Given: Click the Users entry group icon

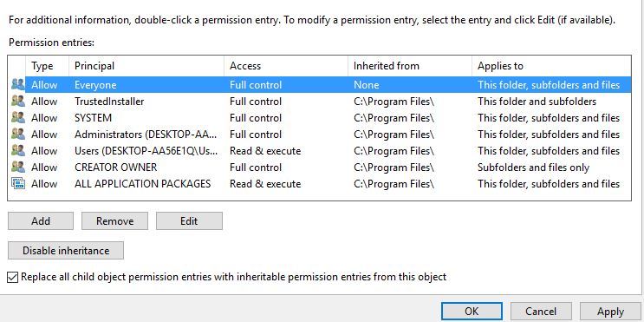Looking at the screenshot, I should 18,150.
